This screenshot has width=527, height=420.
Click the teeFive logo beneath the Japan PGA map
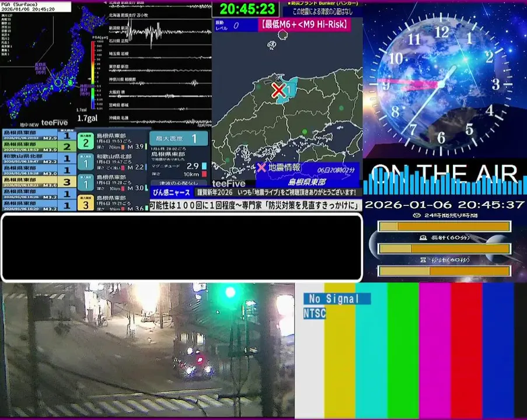pos(54,123)
